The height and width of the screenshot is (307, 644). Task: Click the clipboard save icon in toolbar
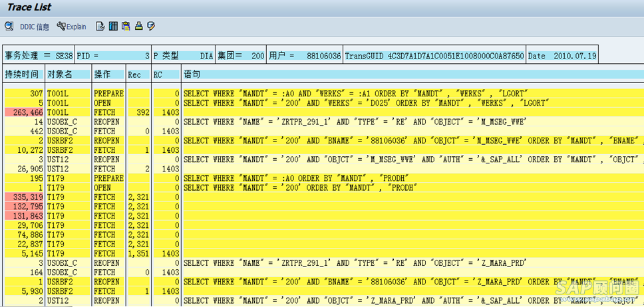[x=126, y=27]
